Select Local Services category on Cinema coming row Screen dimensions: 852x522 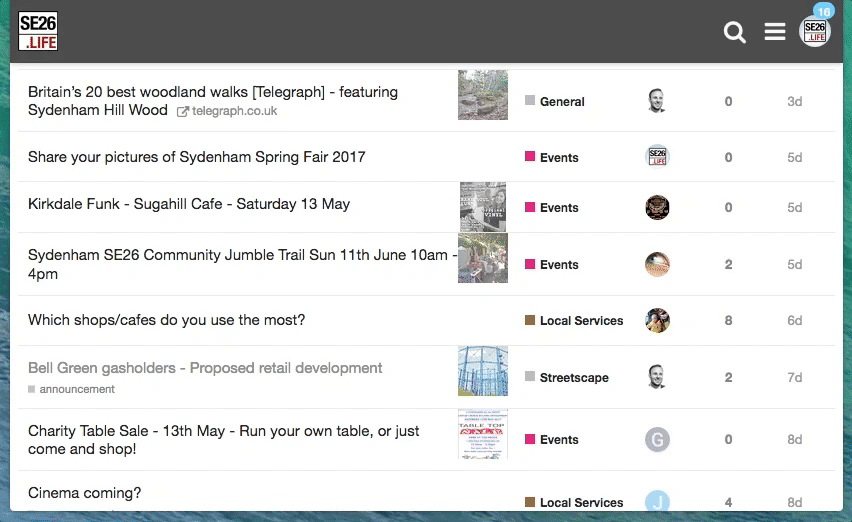581,502
